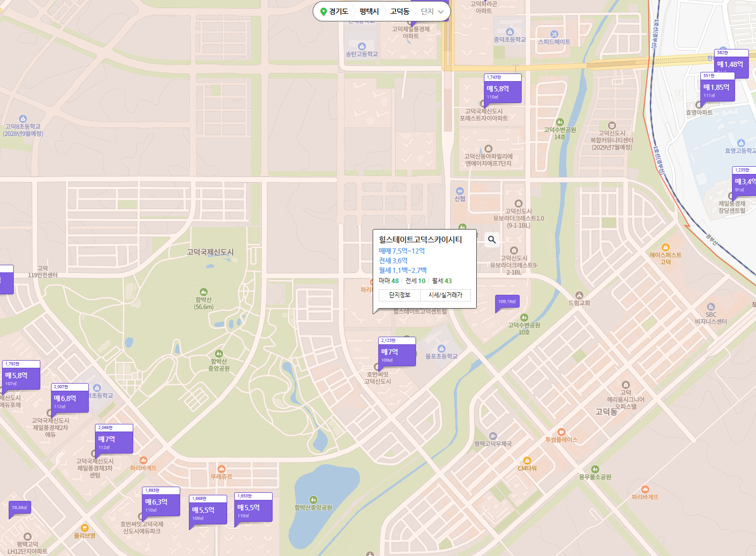
Task: Click the 월세 1.1백~2.7백 price line
Action: pos(403,270)
